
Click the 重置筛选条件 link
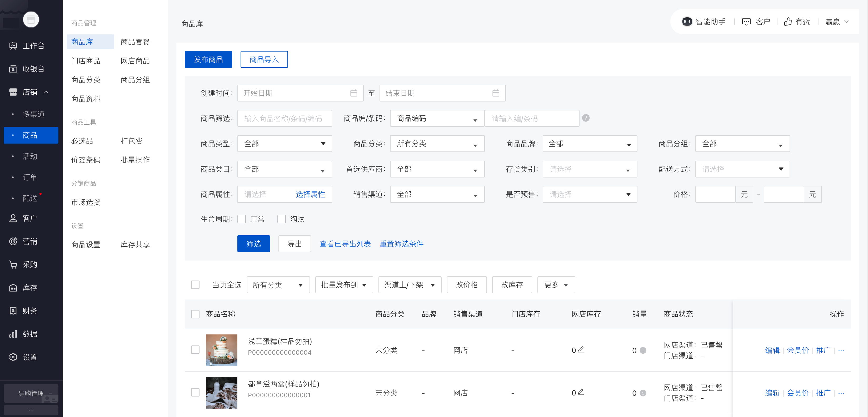[401, 244]
